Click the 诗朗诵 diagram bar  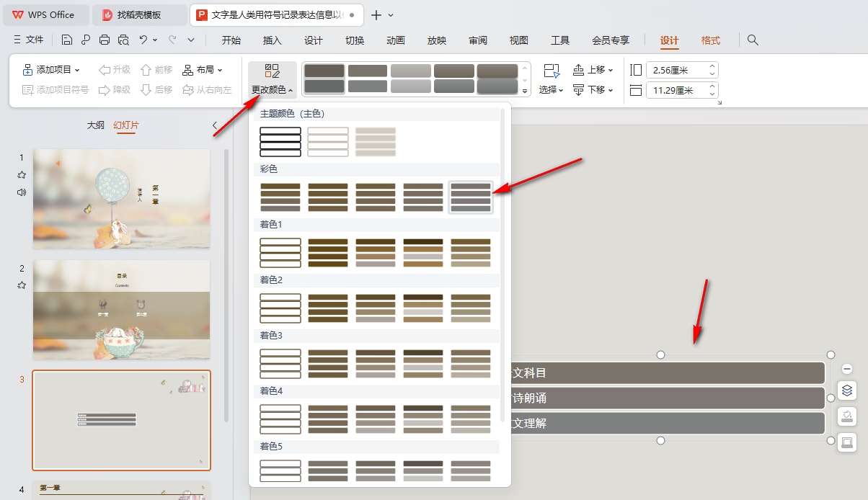pyautogui.click(x=668, y=398)
